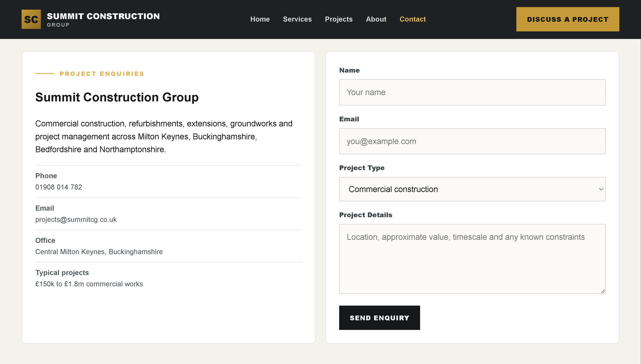Open the Projects menu item

(339, 19)
